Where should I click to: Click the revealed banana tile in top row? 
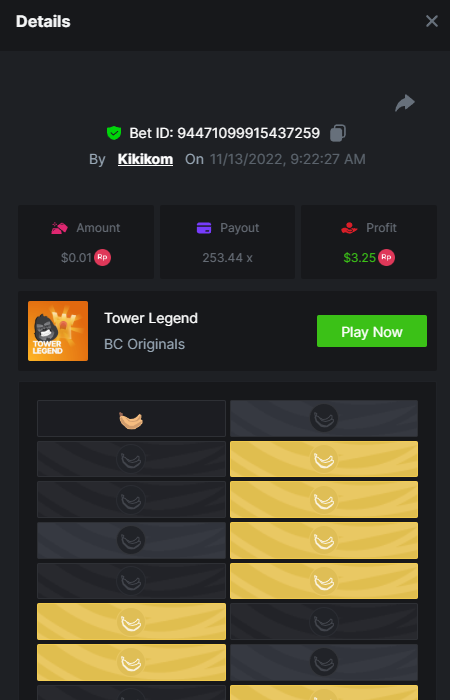click(131, 418)
